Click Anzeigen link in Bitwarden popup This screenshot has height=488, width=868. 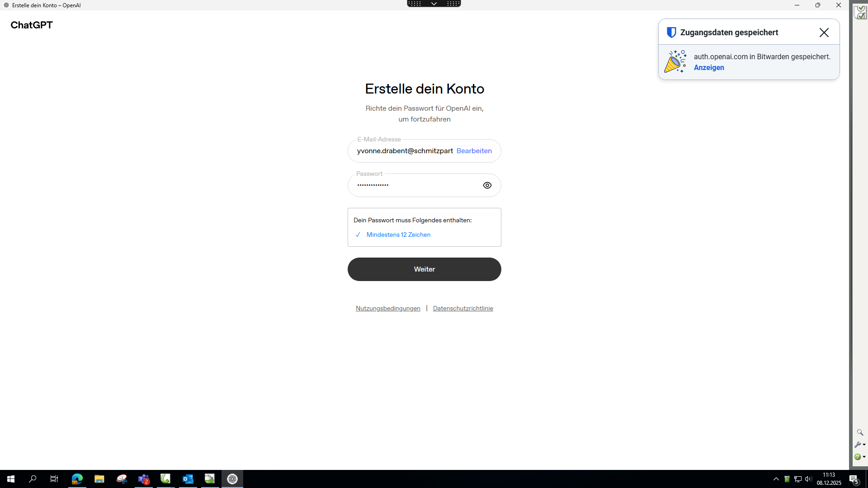point(708,68)
